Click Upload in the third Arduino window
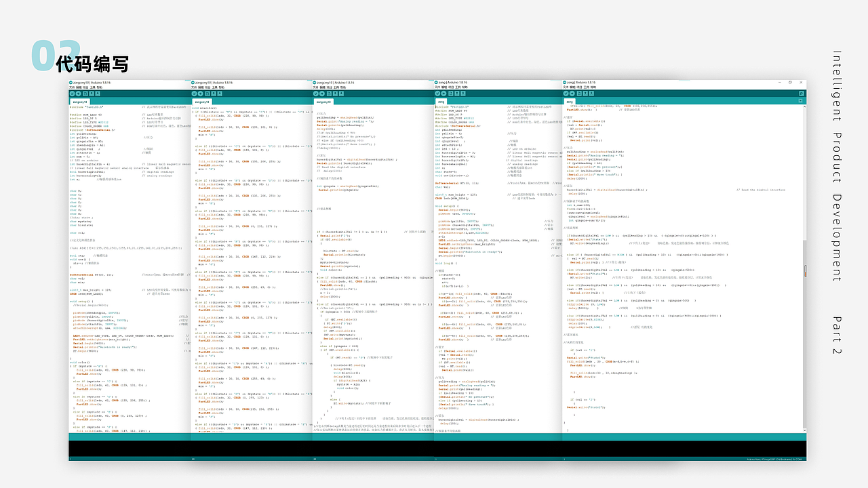Screen dimensions: 868x488 [x=322, y=94]
